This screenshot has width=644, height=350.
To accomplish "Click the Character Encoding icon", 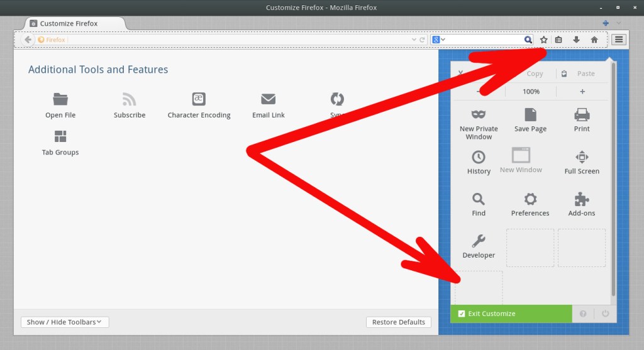I will (x=199, y=99).
